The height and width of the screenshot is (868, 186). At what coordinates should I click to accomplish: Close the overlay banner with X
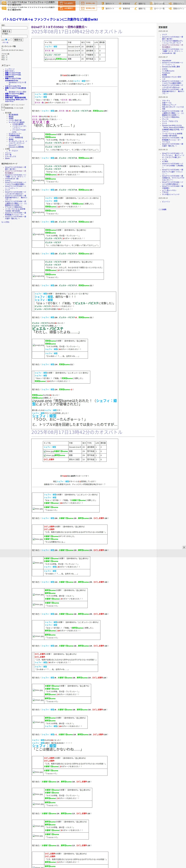click(x=184, y=548)
